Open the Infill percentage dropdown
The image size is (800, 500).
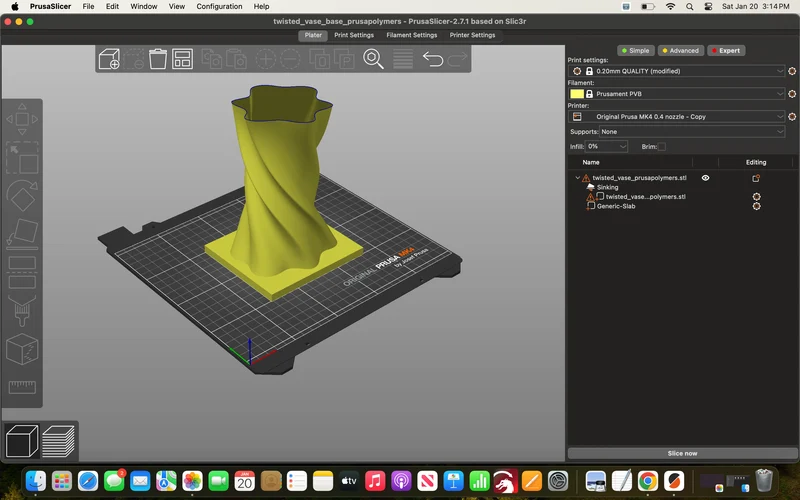tap(606, 146)
